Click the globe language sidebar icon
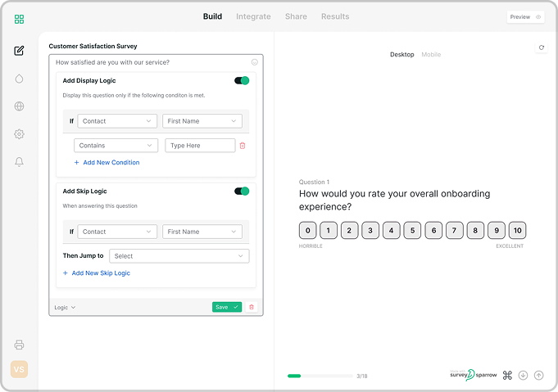The height and width of the screenshot is (392, 558). point(20,106)
